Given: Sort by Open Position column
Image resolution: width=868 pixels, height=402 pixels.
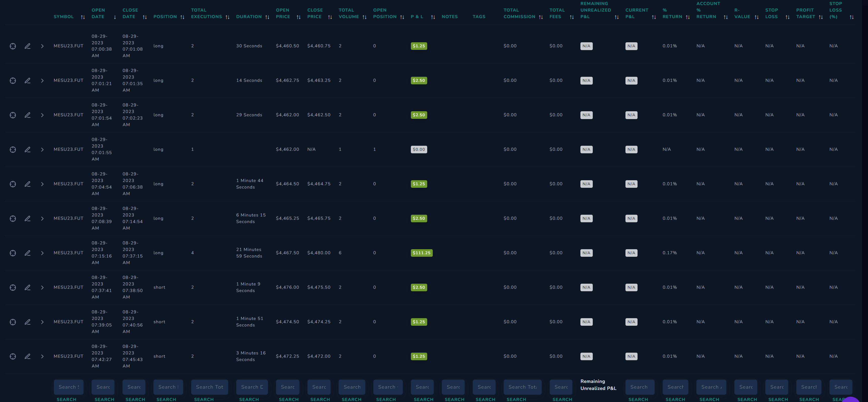Looking at the screenshot, I should tap(402, 17).
